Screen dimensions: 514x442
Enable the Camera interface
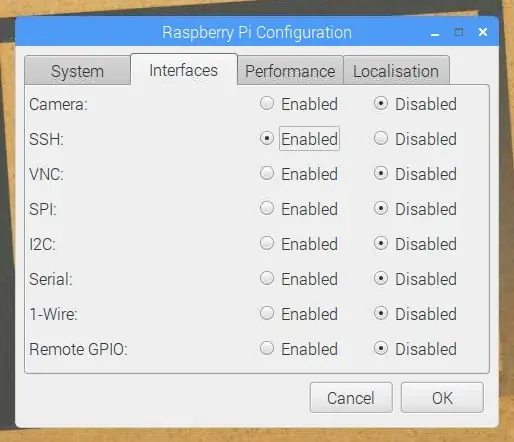click(267, 103)
